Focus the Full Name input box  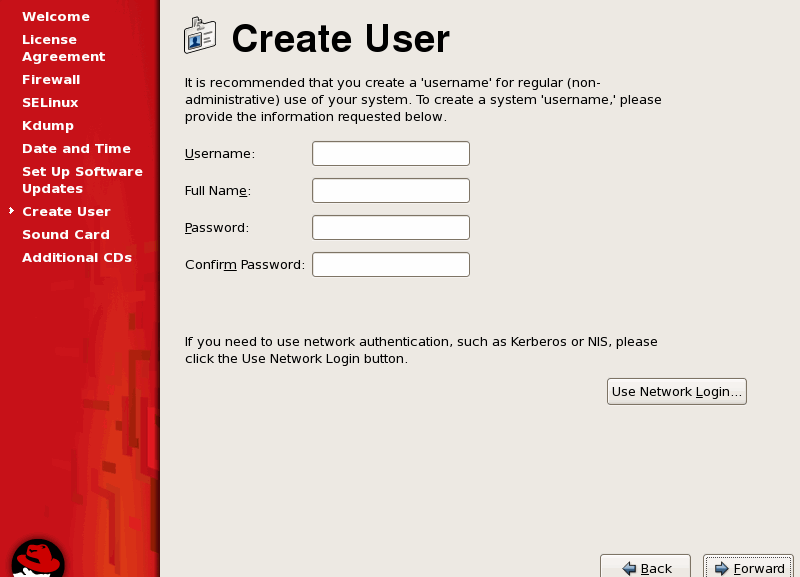[390, 190]
